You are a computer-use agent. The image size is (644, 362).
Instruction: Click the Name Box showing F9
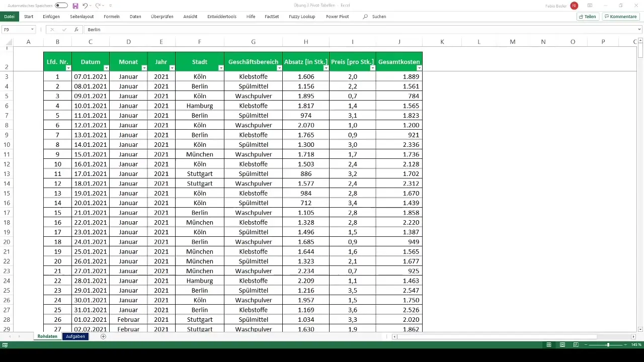tap(16, 30)
